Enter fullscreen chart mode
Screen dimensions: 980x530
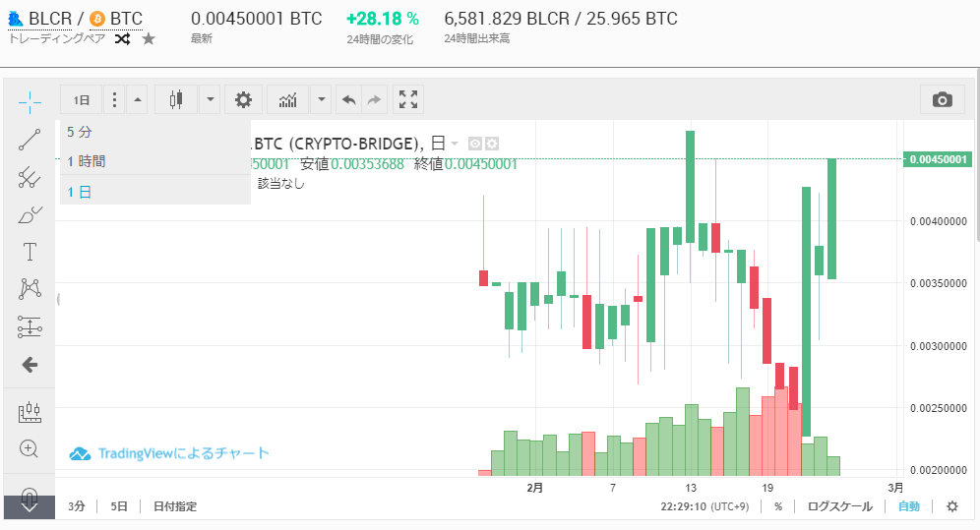tap(407, 99)
